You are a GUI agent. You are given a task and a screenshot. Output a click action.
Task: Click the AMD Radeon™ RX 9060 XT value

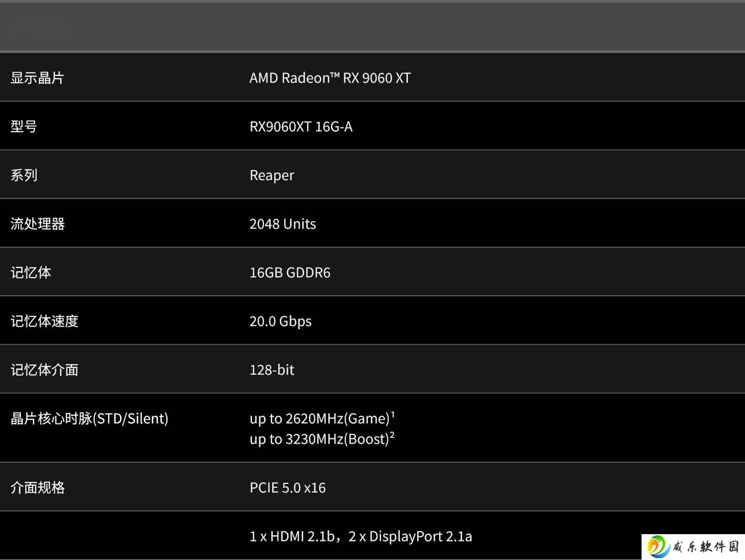(x=330, y=78)
